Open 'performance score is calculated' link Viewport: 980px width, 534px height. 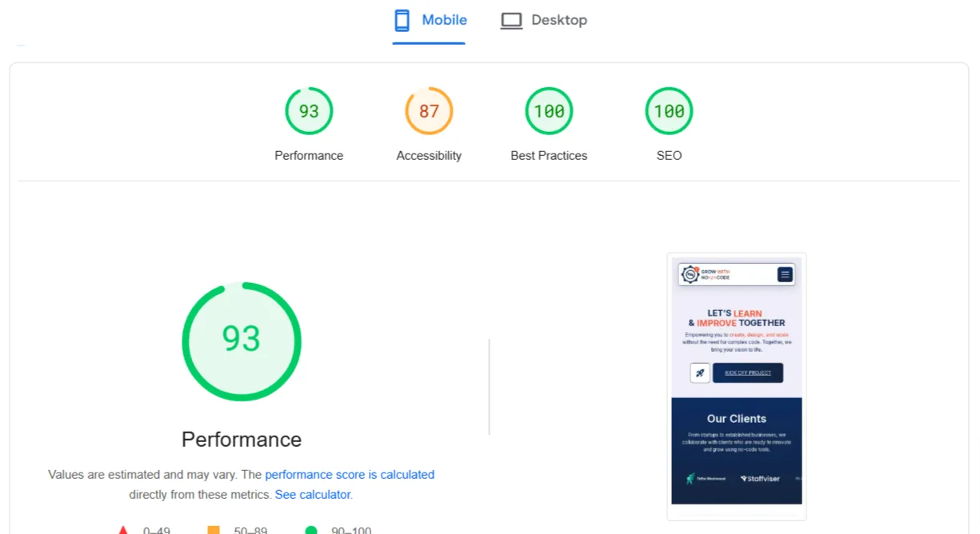pyautogui.click(x=350, y=475)
